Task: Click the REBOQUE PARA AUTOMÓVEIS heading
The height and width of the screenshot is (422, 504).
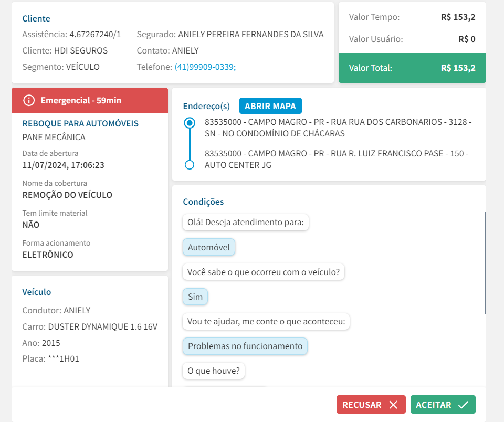Action: point(80,123)
